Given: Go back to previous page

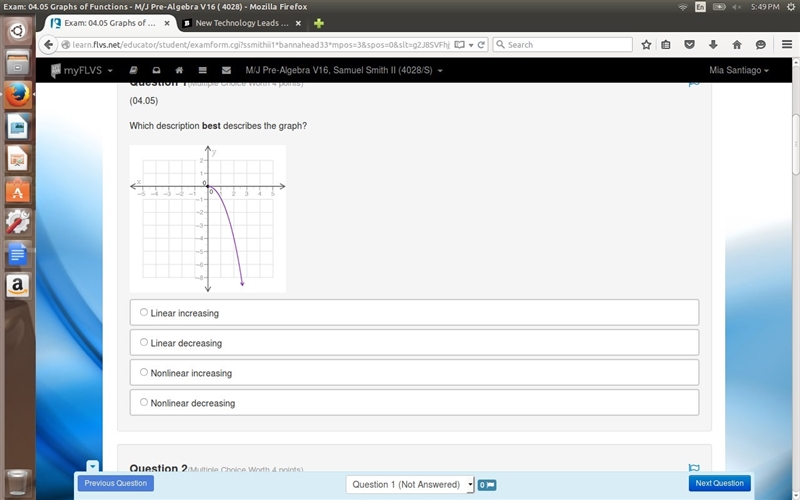Looking at the screenshot, I should click(x=48, y=45).
